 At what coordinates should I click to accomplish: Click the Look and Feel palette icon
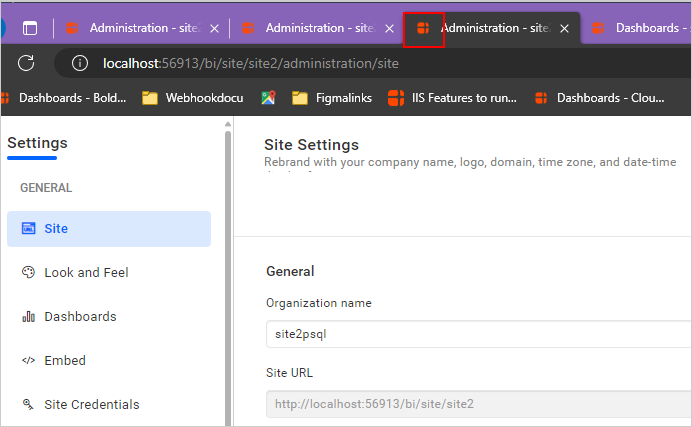tap(28, 273)
